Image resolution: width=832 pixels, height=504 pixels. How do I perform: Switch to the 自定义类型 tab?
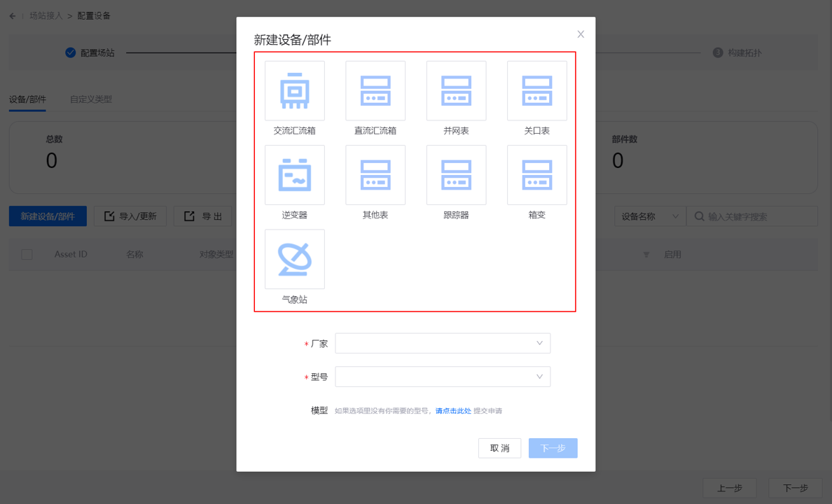coord(90,99)
